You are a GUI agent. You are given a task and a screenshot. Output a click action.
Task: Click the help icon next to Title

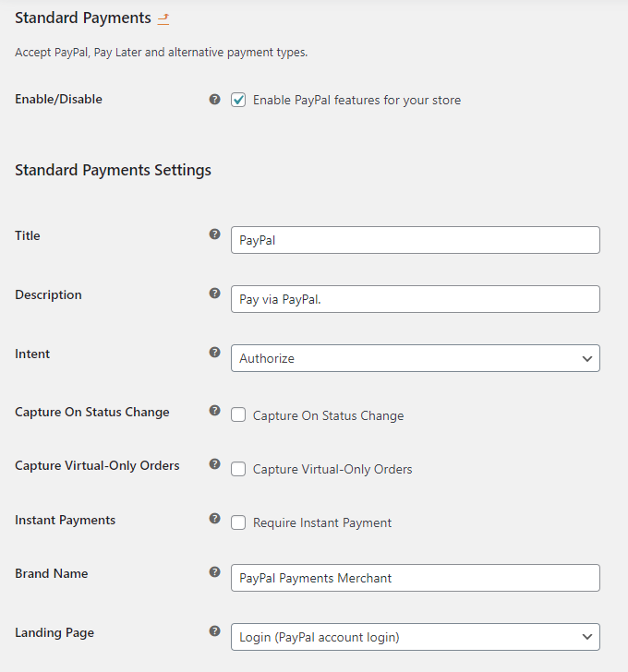[x=214, y=234]
